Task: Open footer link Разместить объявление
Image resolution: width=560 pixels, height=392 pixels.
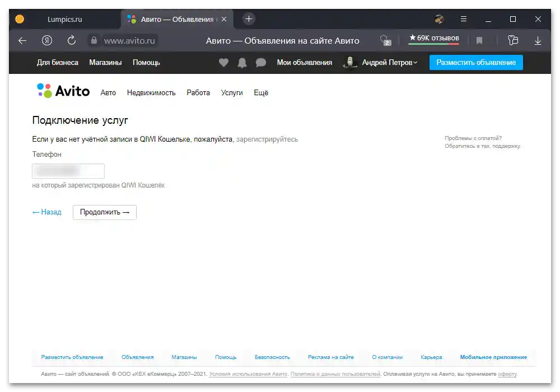Action: 72,357
